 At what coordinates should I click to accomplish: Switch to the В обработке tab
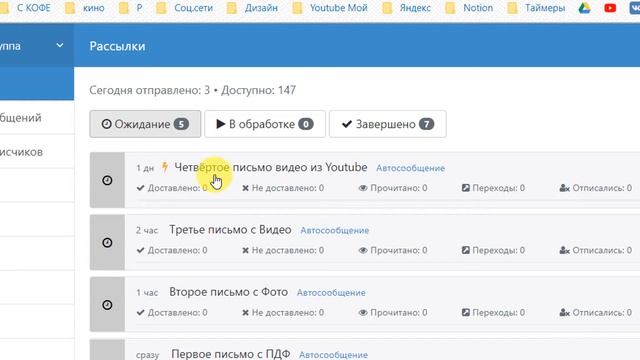coord(265,124)
